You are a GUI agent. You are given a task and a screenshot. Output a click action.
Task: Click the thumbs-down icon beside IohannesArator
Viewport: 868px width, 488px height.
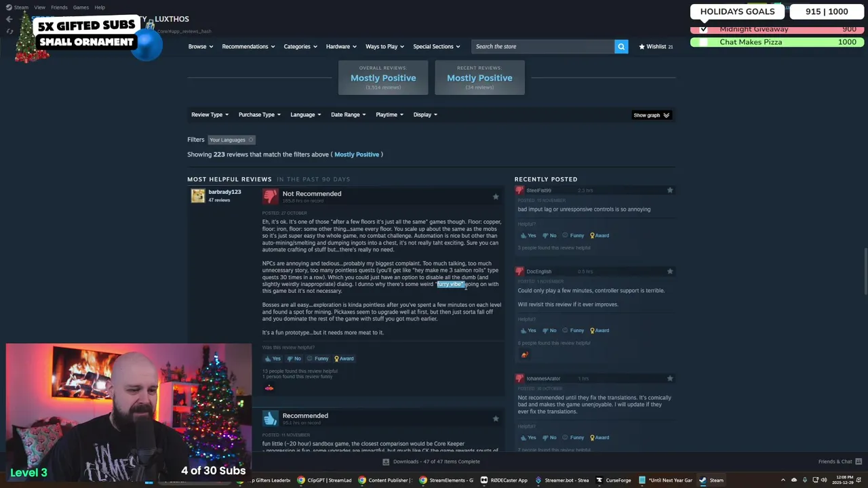click(x=520, y=378)
